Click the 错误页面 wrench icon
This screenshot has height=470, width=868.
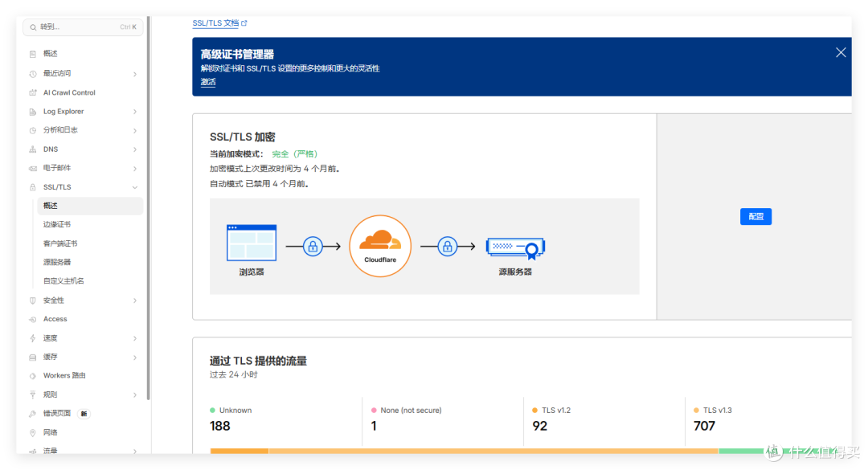click(33, 414)
